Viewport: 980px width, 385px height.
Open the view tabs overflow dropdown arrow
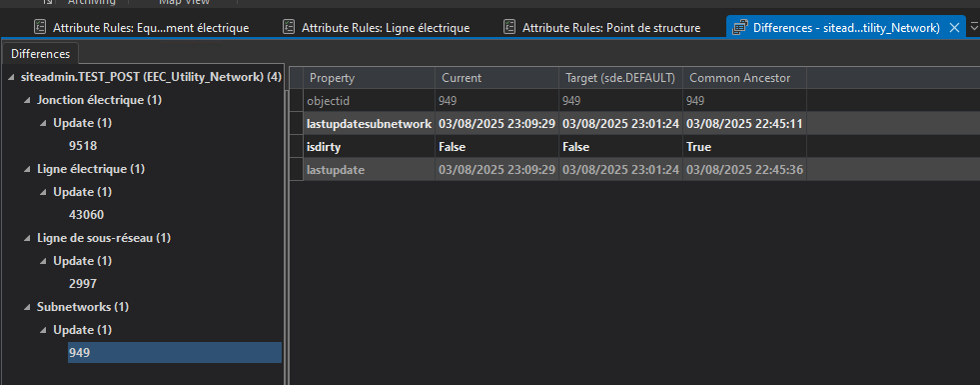pyautogui.click(x=974, y=28)
